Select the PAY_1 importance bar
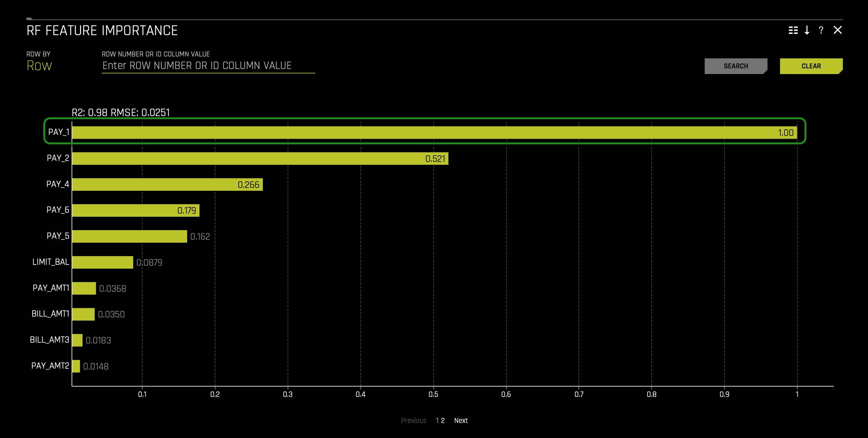The height and width of the screenshot is (438, 868). pos(434,132)
